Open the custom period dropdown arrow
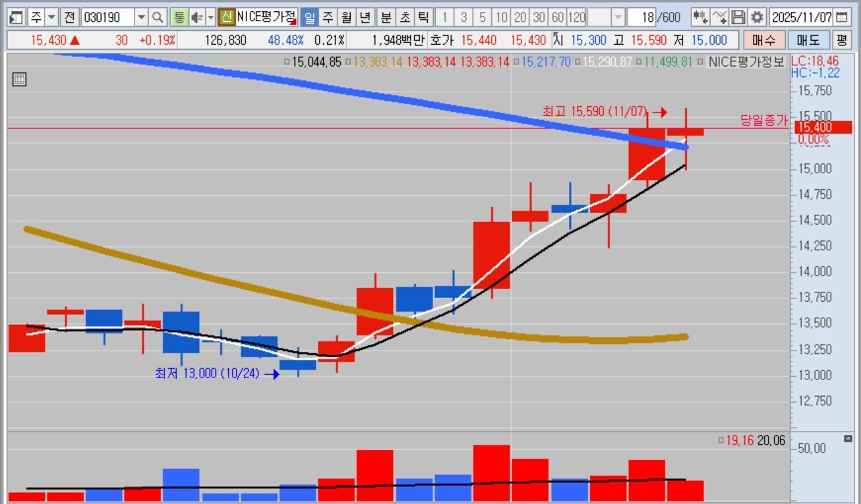 click(x=618, y=17)
